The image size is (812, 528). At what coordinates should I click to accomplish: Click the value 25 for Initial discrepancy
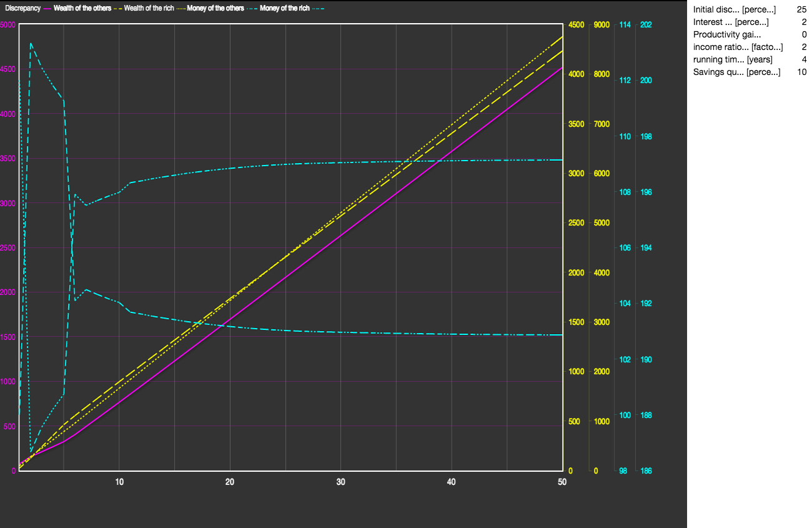[x=801, y=9]
